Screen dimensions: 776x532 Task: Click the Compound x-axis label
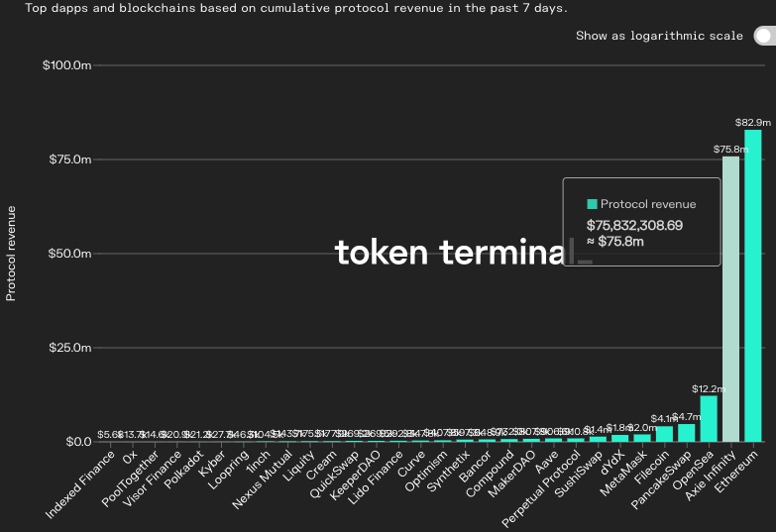tap(490, 474)
